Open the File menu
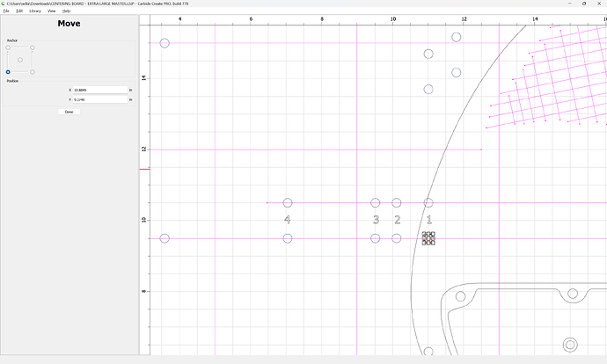 [6, 11]
